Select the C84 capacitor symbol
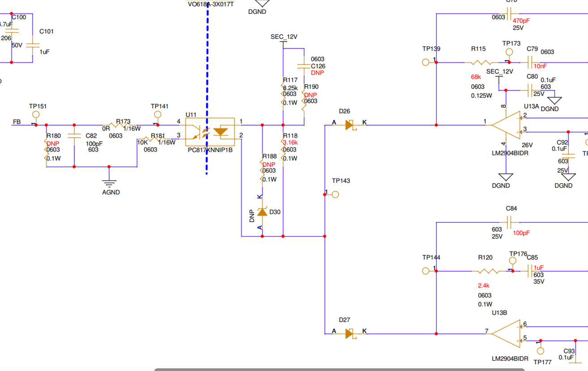This screenshot has width=588, height=371. (x=509, y=222)
